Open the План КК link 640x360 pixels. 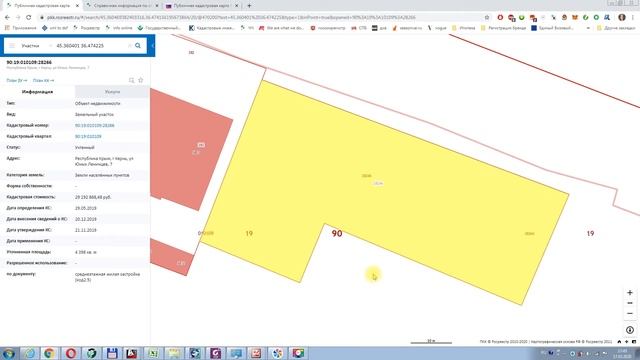[43, 80]
